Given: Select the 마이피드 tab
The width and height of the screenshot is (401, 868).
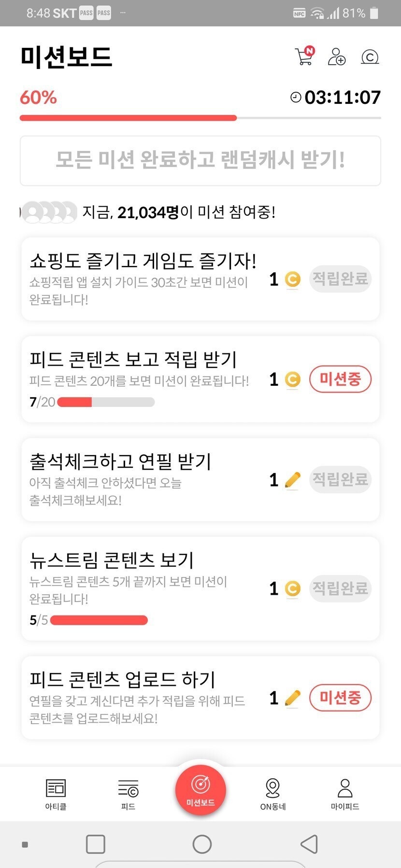Looking at the screenshot, I should tap(345, 794).
